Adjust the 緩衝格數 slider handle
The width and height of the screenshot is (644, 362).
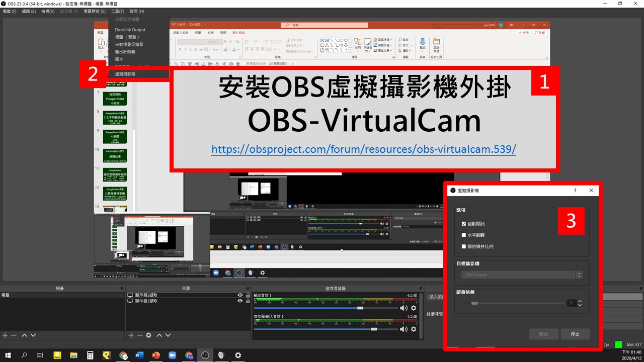pos(474,303)
